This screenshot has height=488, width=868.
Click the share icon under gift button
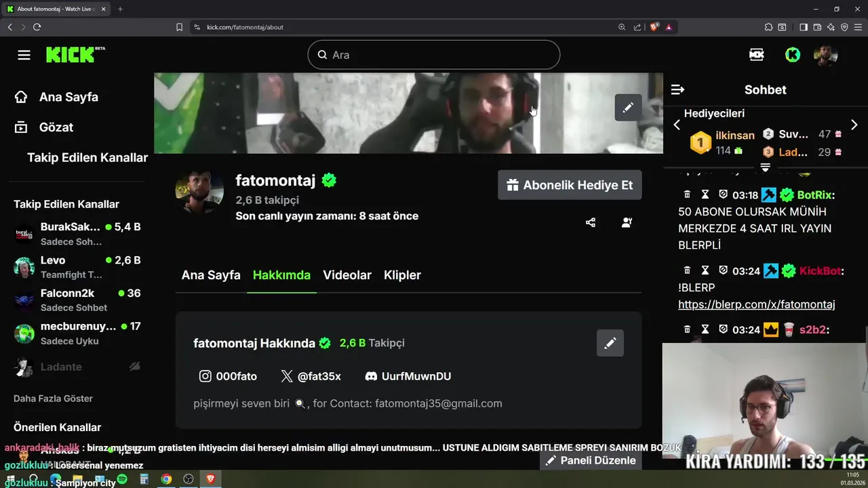tap(591, 222)
